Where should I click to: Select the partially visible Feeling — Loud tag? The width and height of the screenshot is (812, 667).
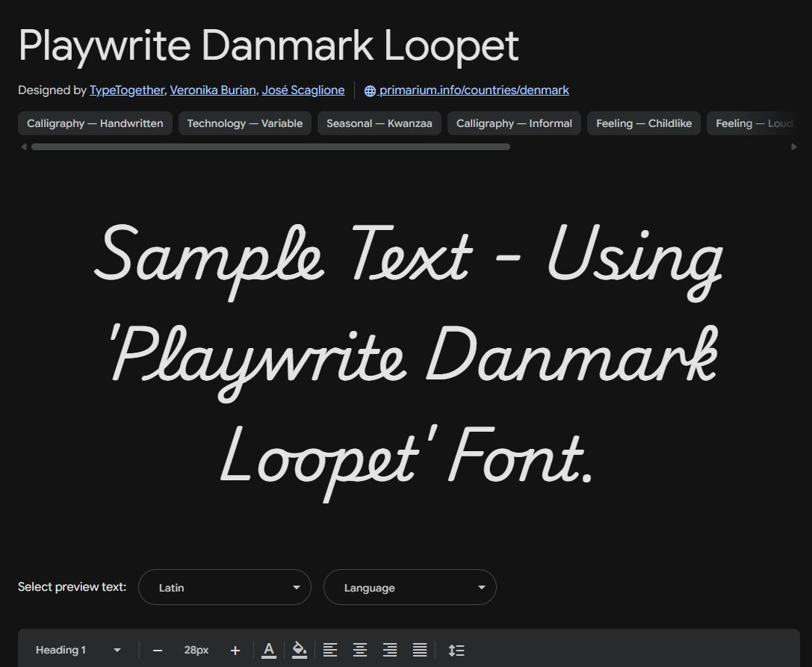[754, 123]
